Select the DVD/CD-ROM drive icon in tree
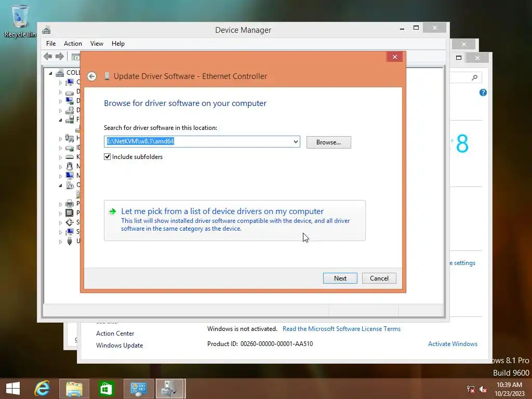532x399 pixels. [x=70, y=110]
